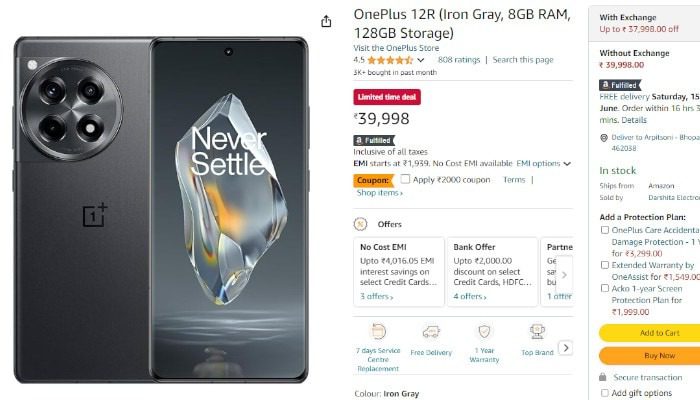The width and height of the screenshot is (700, 400).
Task: Click the delivery location pin icon
Action: (x=603, y=137)
